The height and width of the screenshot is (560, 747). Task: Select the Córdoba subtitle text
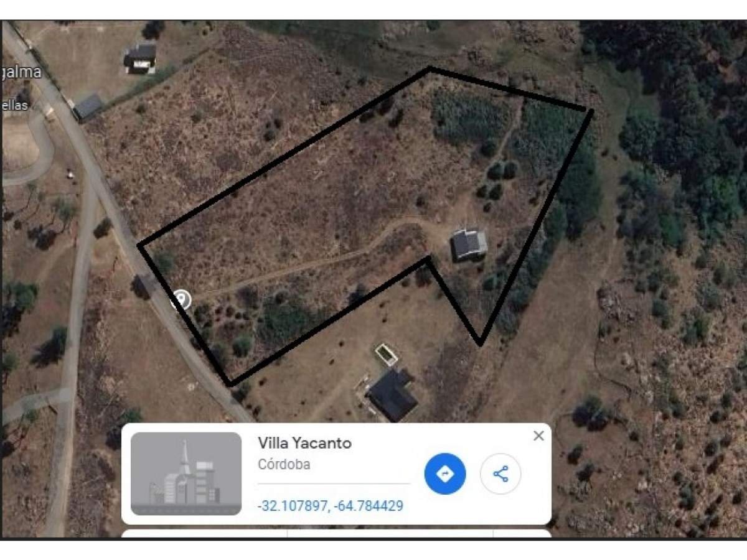[x=284, y=464]
